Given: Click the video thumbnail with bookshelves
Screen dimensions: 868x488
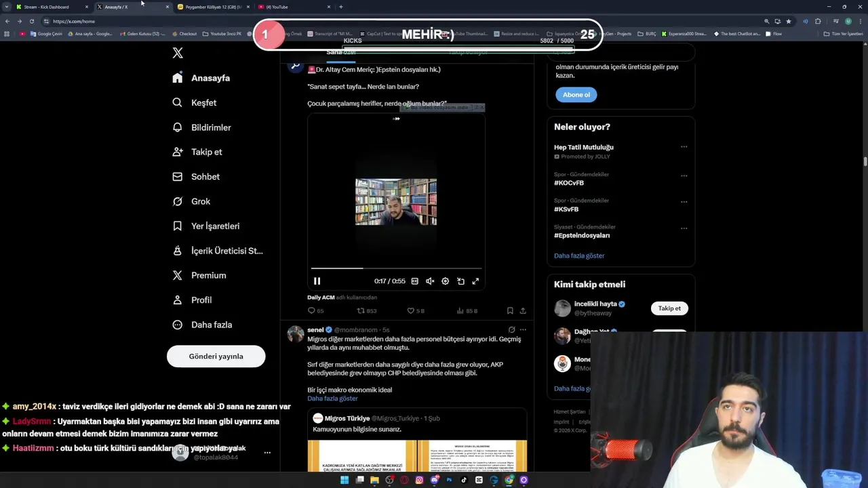Looking at the screenshot, I should [396, 202].
